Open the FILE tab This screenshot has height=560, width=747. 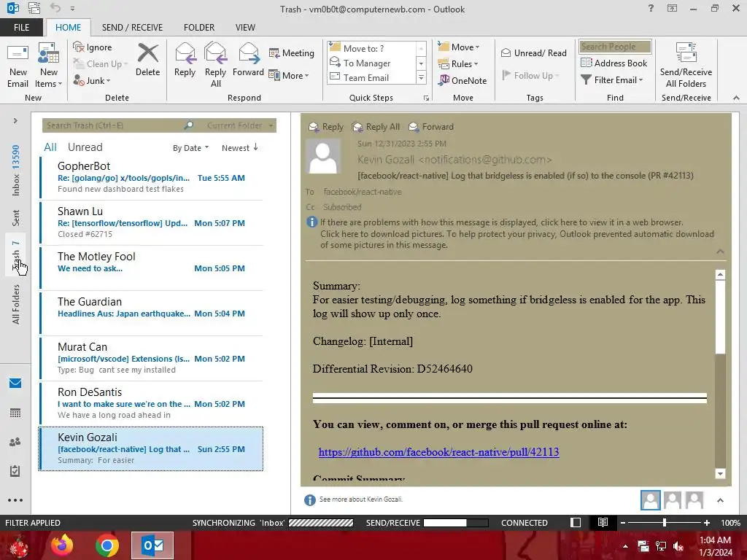point(21,28)
